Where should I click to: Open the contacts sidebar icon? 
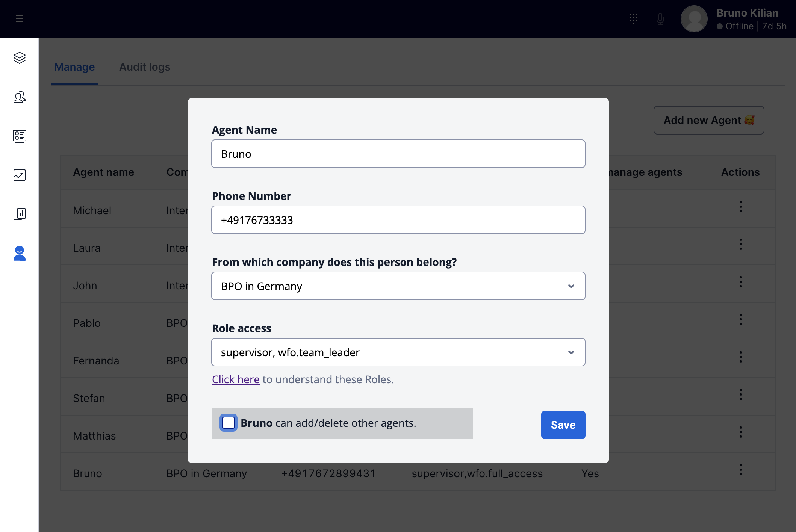coord(20,97)
